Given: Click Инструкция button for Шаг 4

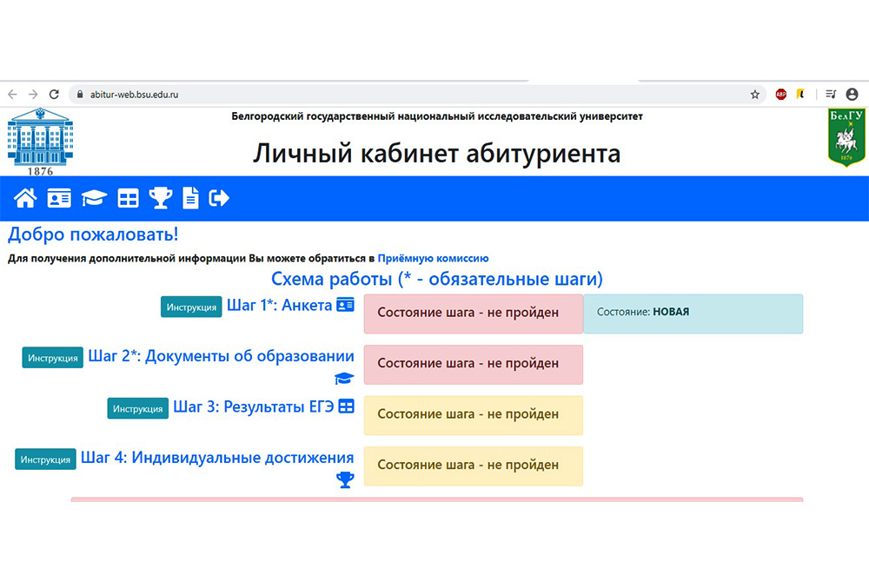Looking at the screenshot, I should tap(45, 459).
